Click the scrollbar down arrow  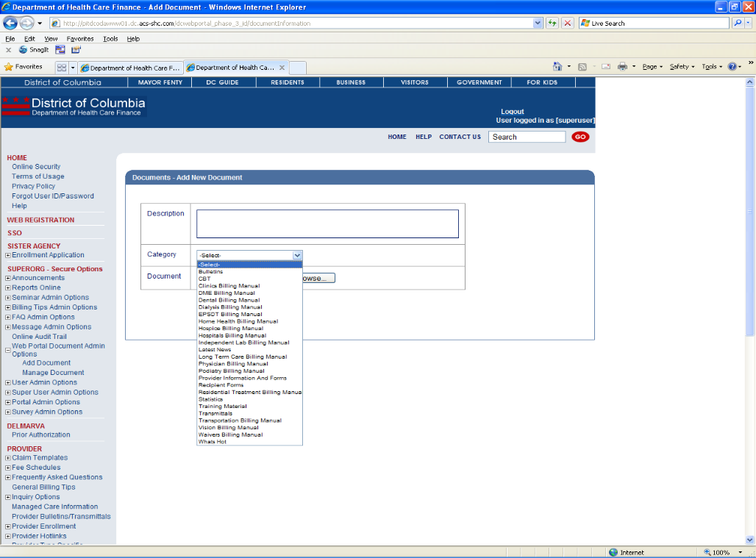(749, 540)
